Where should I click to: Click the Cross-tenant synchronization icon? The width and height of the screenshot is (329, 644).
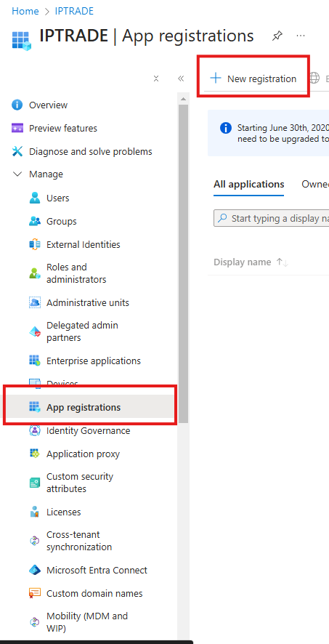[35, 541]
